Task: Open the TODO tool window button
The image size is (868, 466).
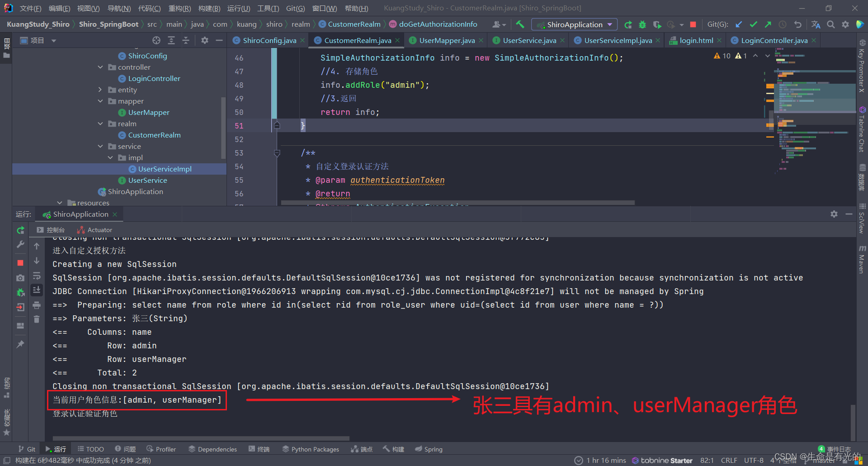Action: click(91, 449)
